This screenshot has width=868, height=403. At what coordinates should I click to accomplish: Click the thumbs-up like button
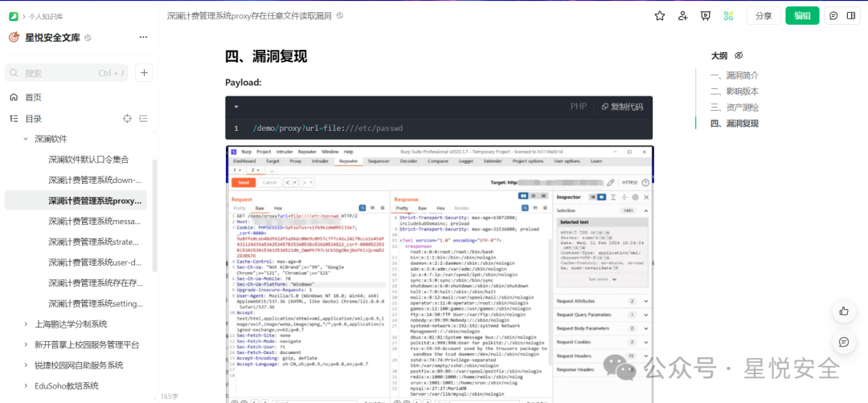pos(844,311)
